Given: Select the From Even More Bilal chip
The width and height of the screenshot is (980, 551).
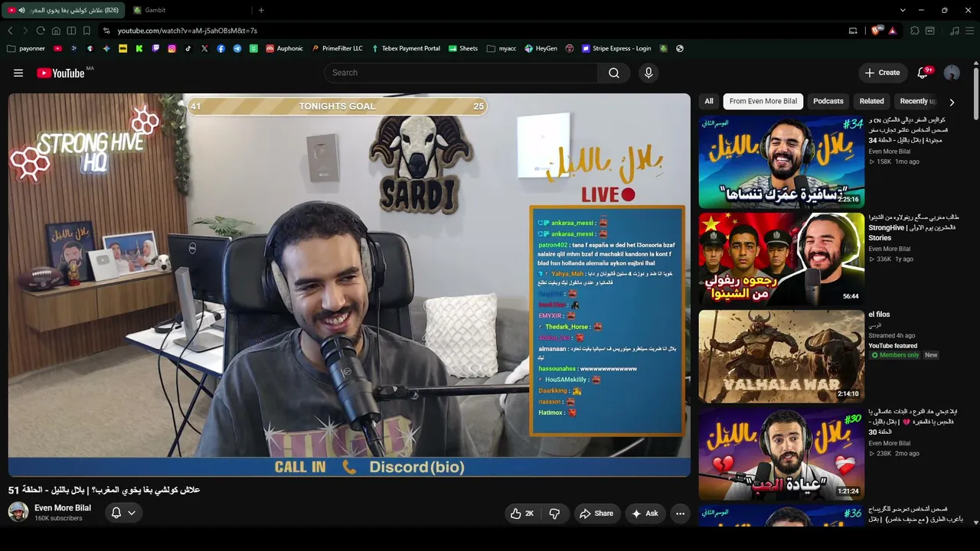Looking at the screenshot, I should tap(763, 101).
